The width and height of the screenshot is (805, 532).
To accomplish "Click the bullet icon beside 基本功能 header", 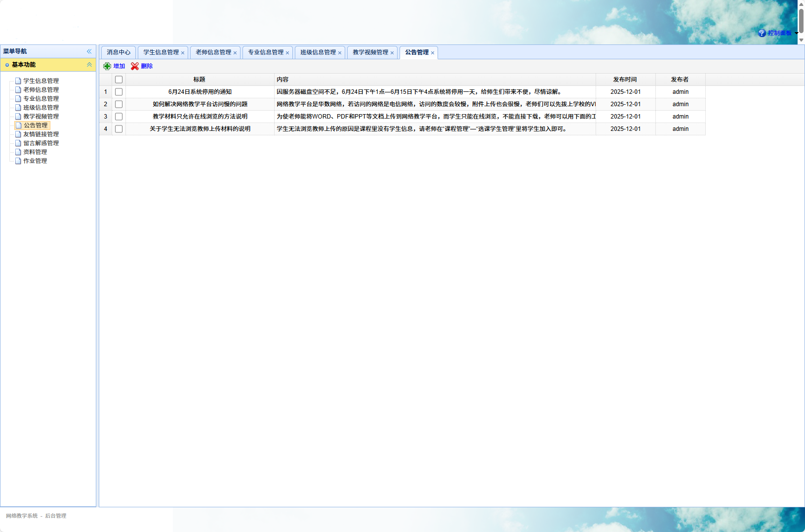I will [x=7, y=65].
